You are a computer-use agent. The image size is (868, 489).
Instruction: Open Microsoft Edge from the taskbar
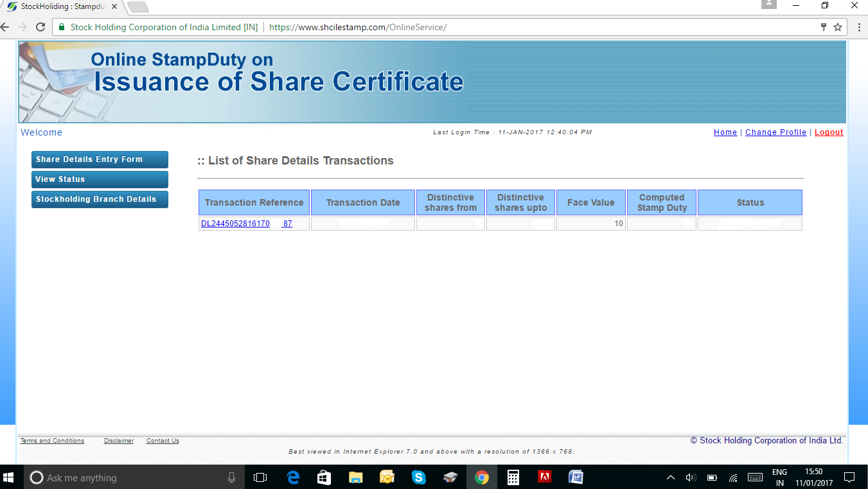coord(293,477)
